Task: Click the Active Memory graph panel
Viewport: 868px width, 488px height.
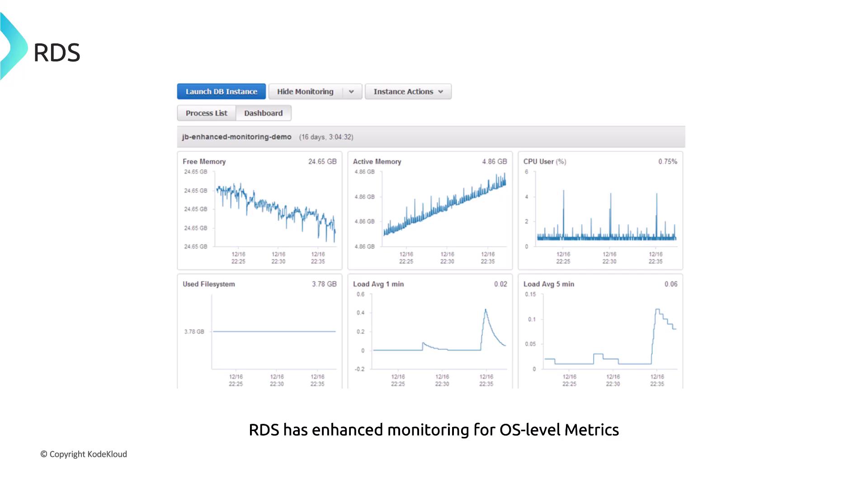Action: click(430, 211)
